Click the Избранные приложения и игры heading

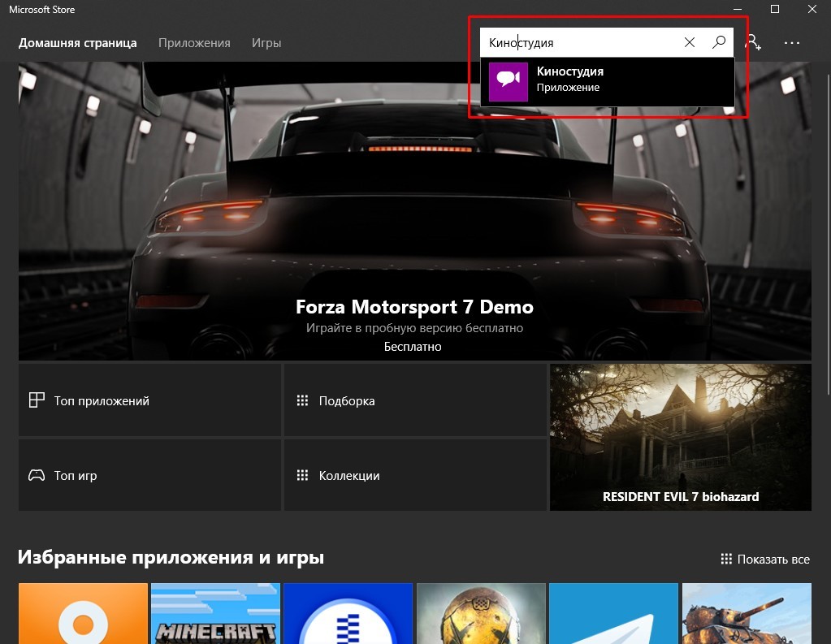[171, 557]
